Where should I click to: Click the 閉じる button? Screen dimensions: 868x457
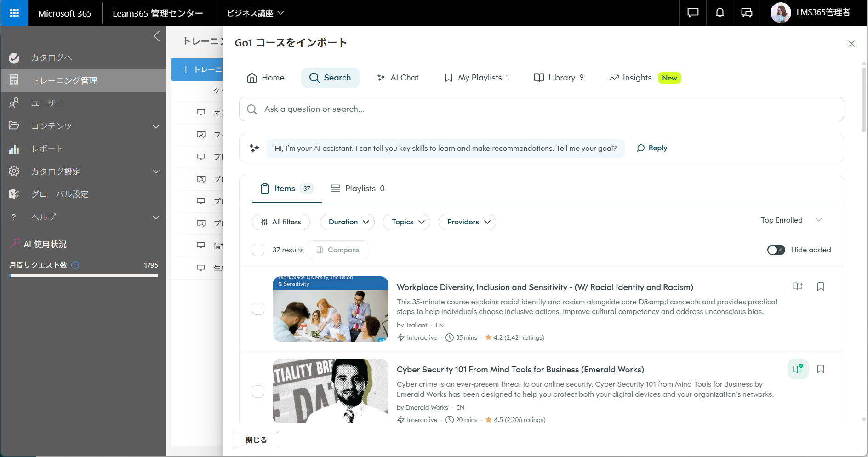pyautogui.click(x=257, y=440)
